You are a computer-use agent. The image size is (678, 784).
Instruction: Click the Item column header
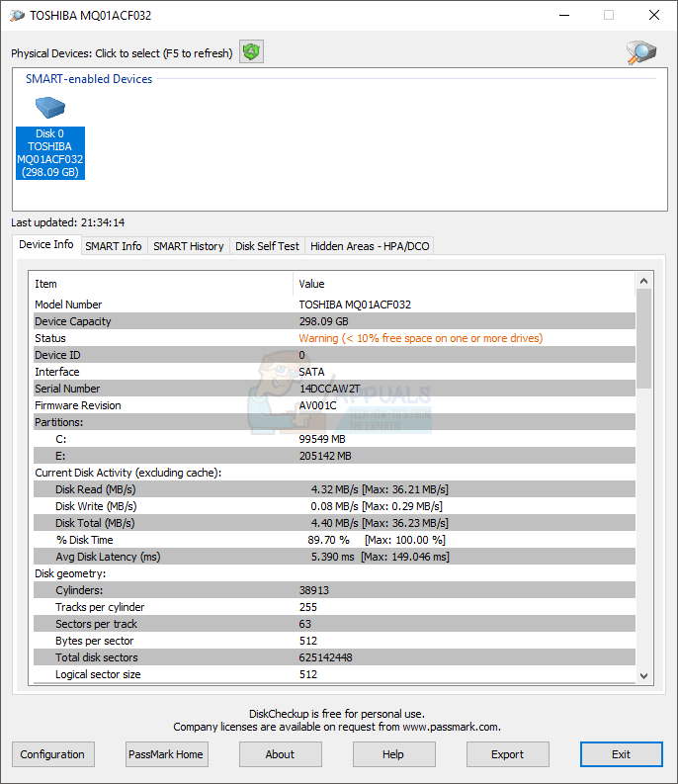coord(162,284)
